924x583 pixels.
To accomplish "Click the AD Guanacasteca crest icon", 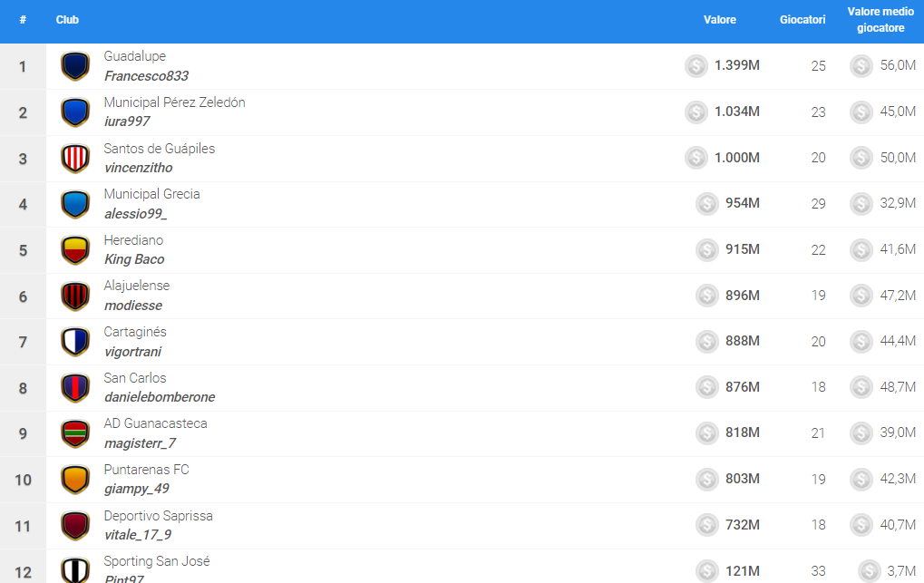I will click(x=74, y=434).
